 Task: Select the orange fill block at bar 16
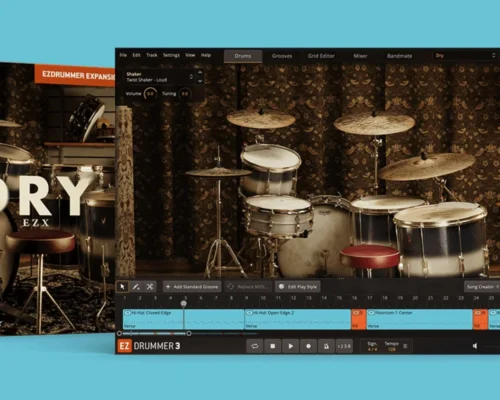359,319
